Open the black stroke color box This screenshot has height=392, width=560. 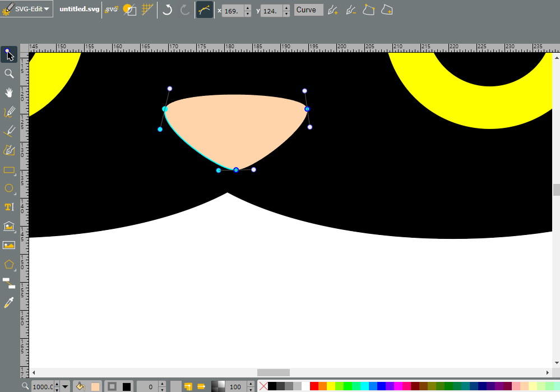click(127, 386)
